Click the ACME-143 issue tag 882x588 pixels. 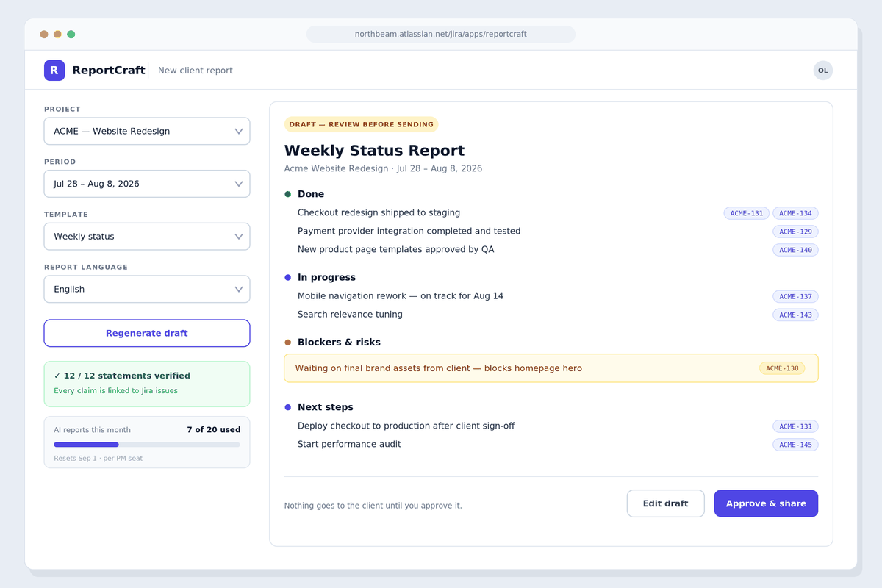(795, 315)
